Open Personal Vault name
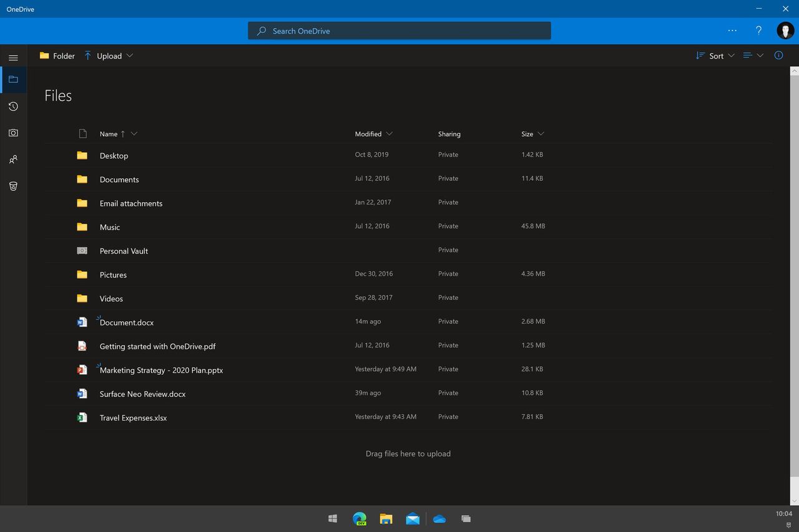The width and height of the screenshot is (799, 532). pos(124,251)
